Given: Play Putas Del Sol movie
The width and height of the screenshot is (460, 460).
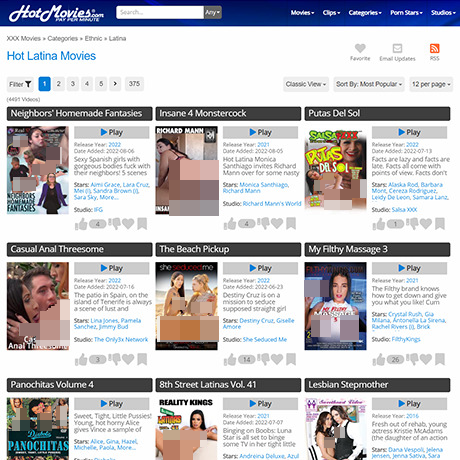Looking at the screenshot, I should (x=409, y=132).
